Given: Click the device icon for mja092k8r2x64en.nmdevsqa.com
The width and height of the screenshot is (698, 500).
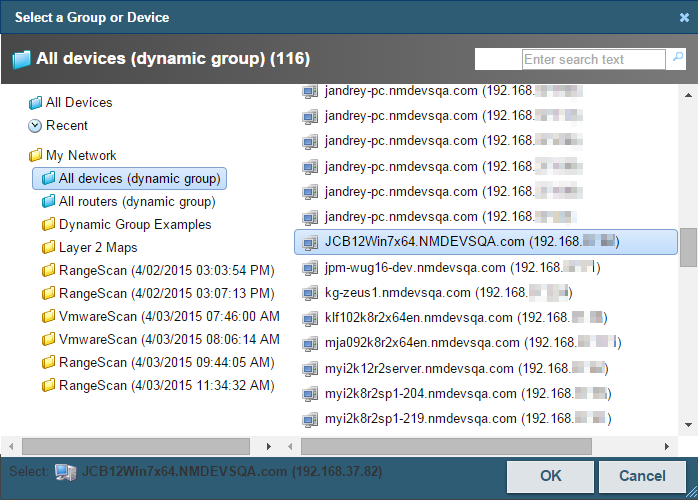Looking at the screenshot, I should coord(310,343).
